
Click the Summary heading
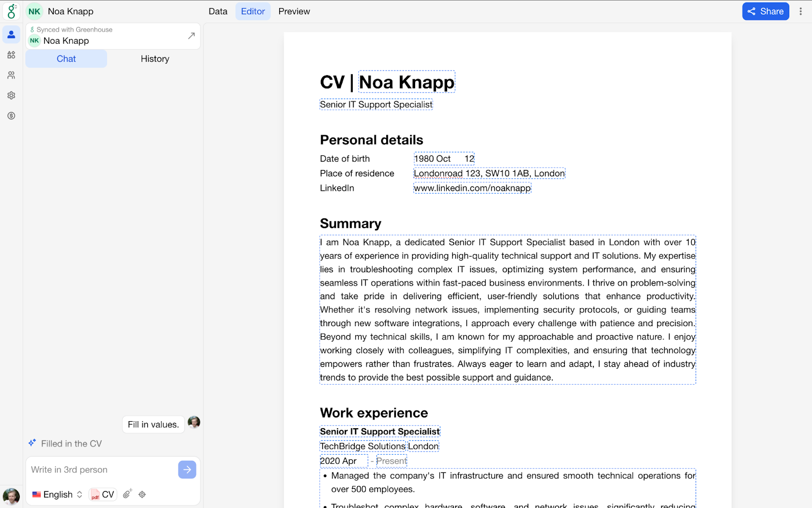(351, 224)
